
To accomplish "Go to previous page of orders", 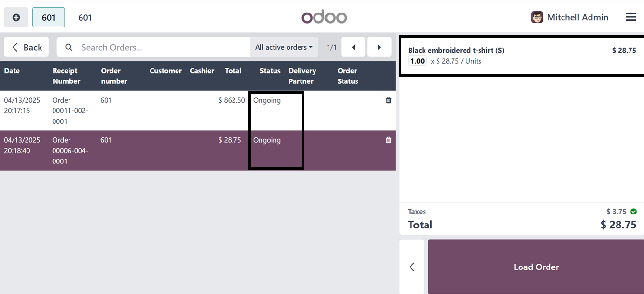I will 354,47.
